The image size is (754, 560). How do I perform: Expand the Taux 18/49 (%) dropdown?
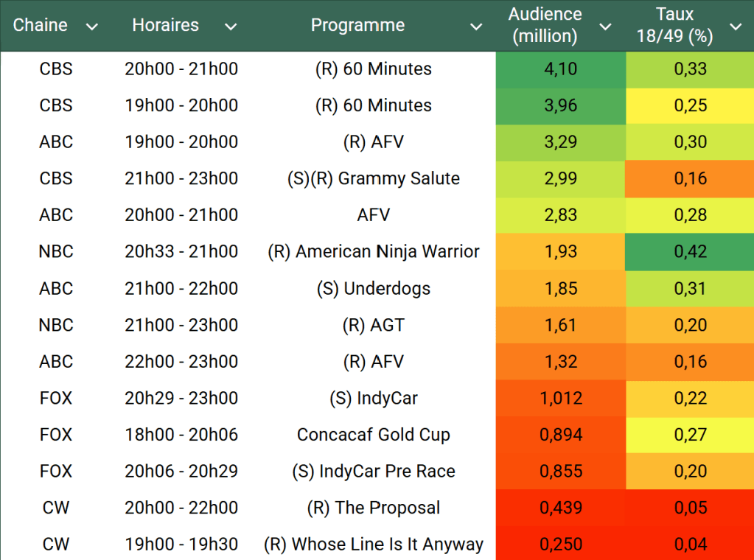click(736, 27)
